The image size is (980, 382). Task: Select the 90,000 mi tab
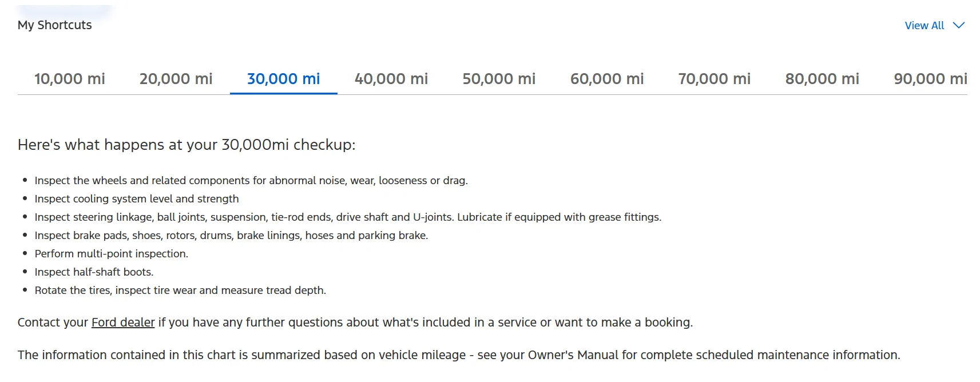point(930,79)
